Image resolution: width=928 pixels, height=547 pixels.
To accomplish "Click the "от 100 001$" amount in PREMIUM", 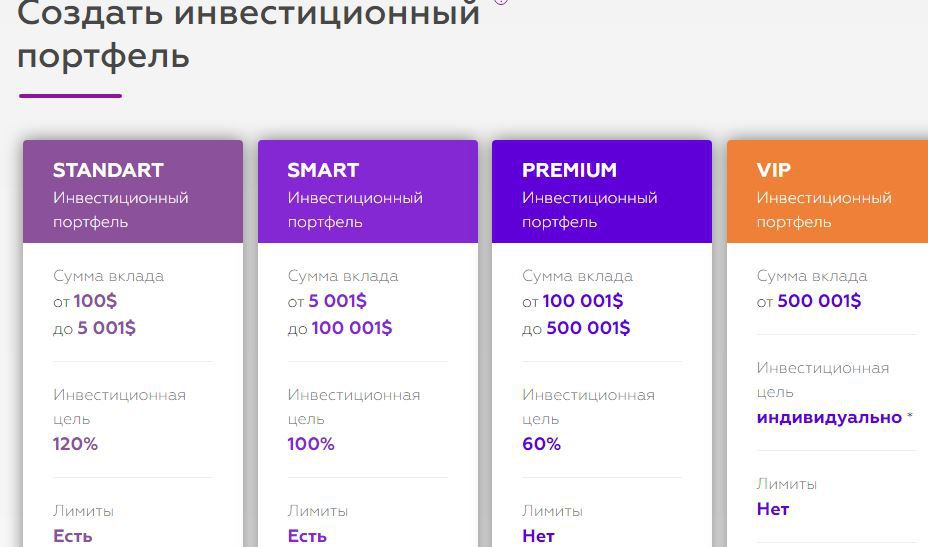I will coord(572,301).
